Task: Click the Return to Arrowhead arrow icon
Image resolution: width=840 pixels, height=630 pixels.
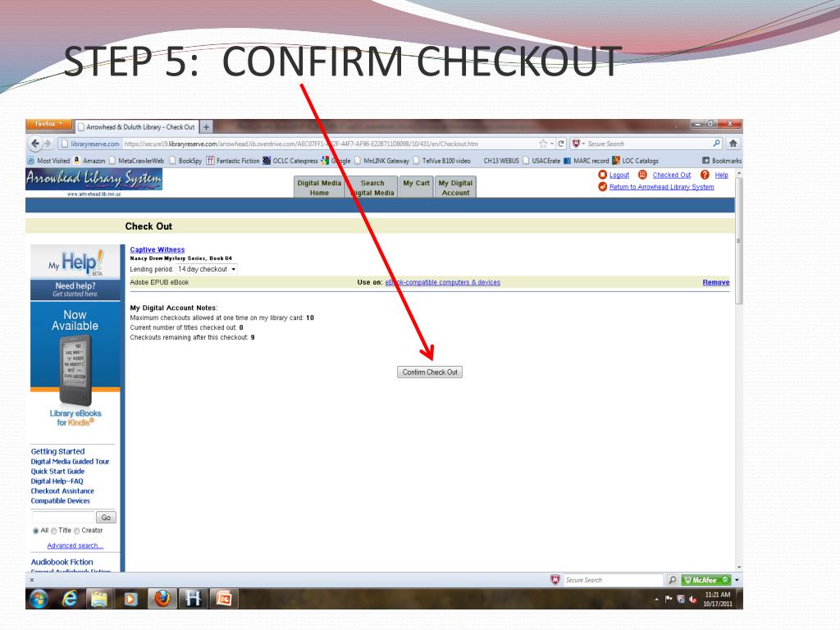Action: tap(602, 186)
